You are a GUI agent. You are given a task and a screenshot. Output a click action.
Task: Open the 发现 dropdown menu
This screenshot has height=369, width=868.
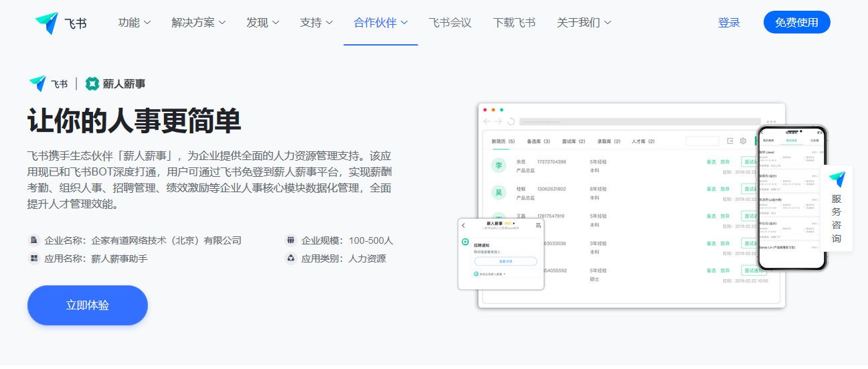point(262,23)
